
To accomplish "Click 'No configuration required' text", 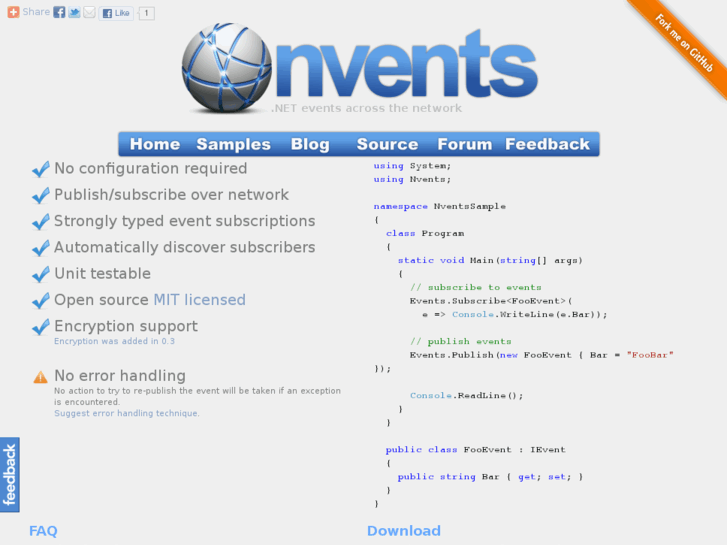I will pyautogui.click(x=151, y=168).
